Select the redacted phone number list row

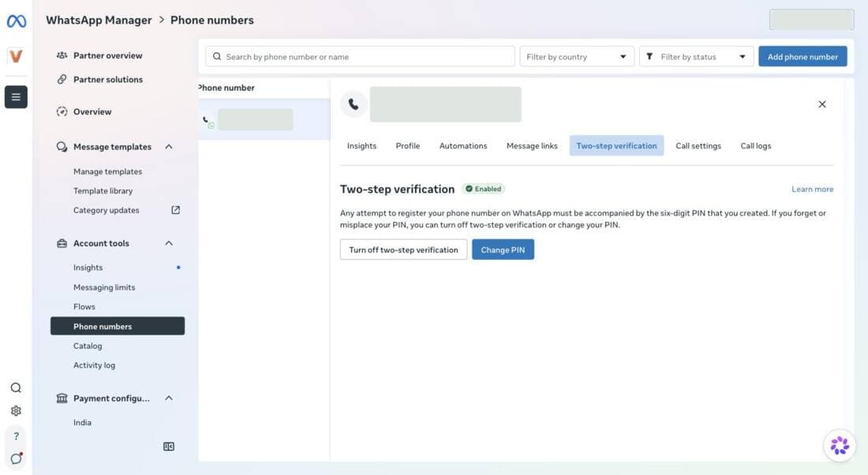coord(264,120)
